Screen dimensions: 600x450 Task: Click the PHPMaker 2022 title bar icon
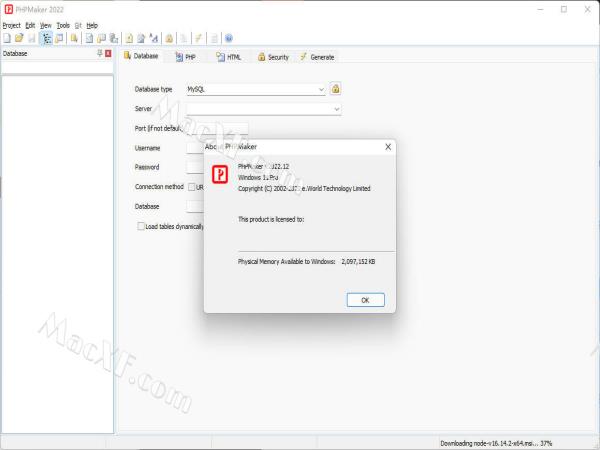tap(8, 9)
